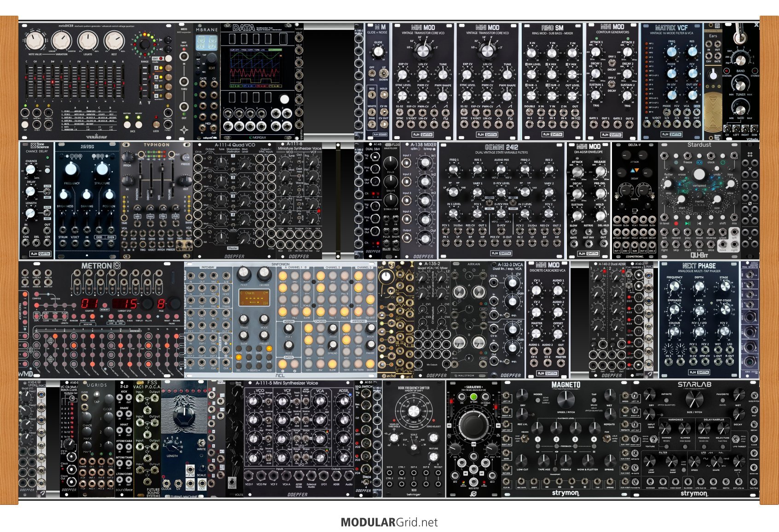Click the meloDICER LOCK button
This screenshot has width=779, height=532.
tap(156, 124)
